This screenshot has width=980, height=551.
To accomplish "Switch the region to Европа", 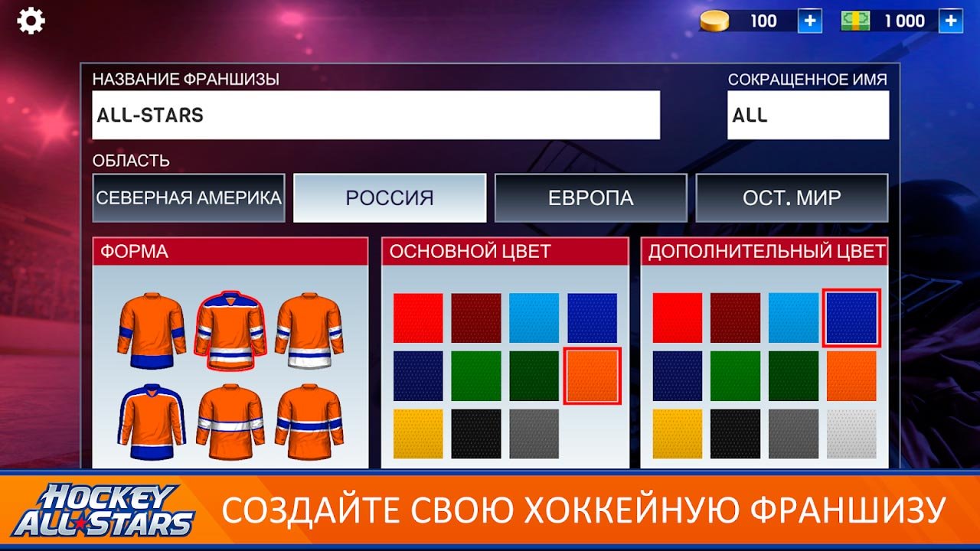I will tap(590, 198).
